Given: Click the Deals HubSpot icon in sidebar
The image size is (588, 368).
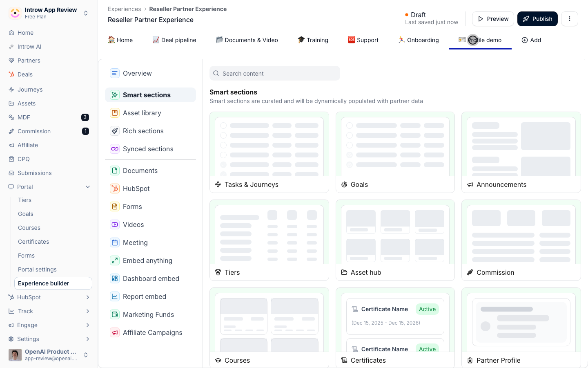Looking at the screenshot, I should 11,74.
